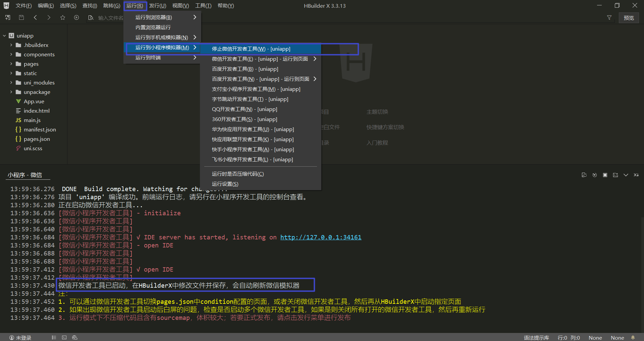Start run with the play icon
Viewport: 644px width, 341px height.
(x=76, y=17)
